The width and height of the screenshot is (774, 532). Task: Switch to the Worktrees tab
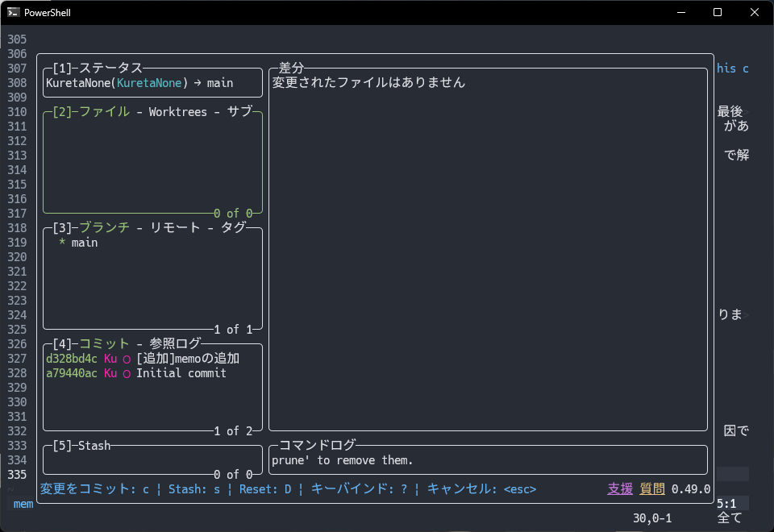tap(177, 112)
